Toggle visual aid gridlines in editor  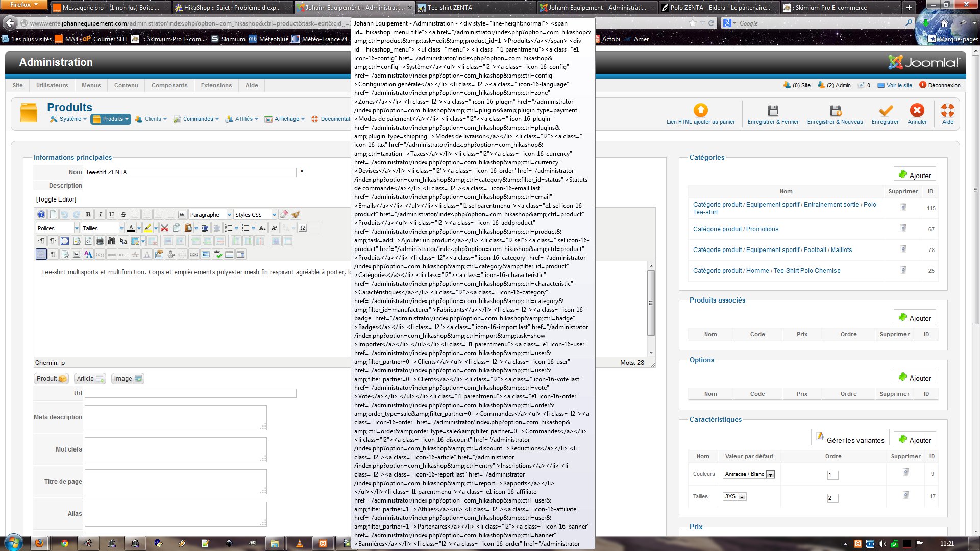point(41,254)
